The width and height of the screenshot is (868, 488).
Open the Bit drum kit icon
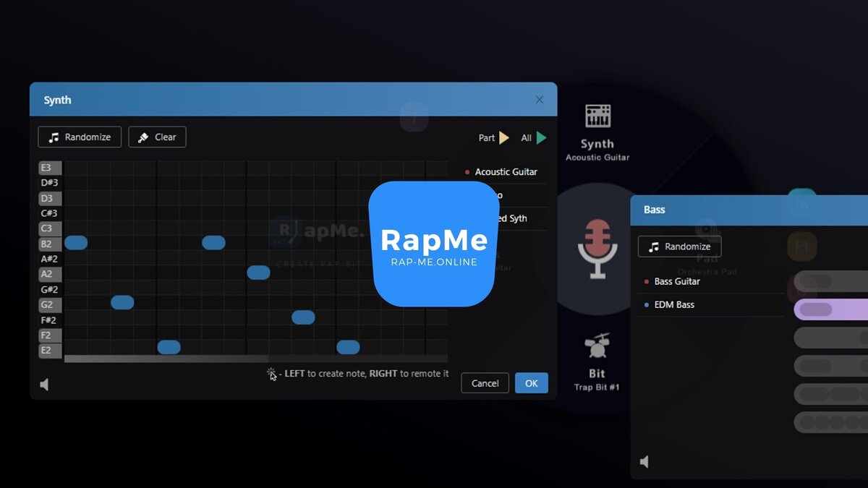597,346
